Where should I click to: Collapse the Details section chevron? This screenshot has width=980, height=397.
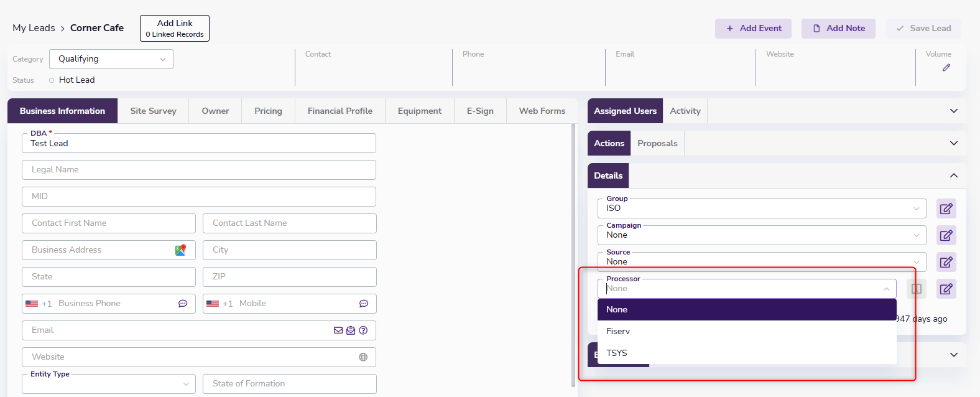point(953,175)
